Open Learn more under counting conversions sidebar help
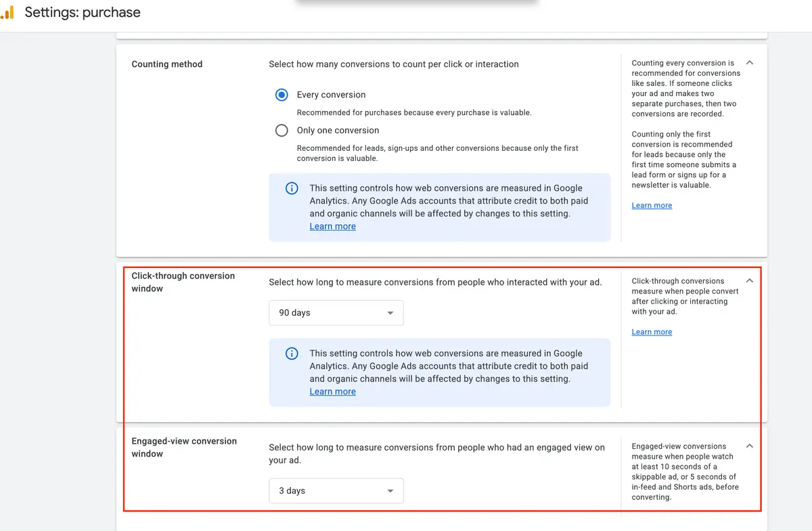The width and height of the screenshot is (812, 531). 652,206
